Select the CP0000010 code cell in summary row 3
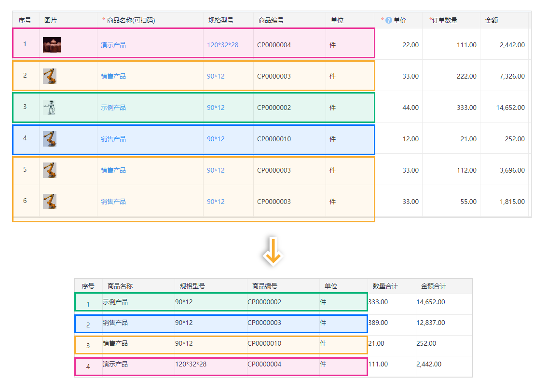 (266, 344)
